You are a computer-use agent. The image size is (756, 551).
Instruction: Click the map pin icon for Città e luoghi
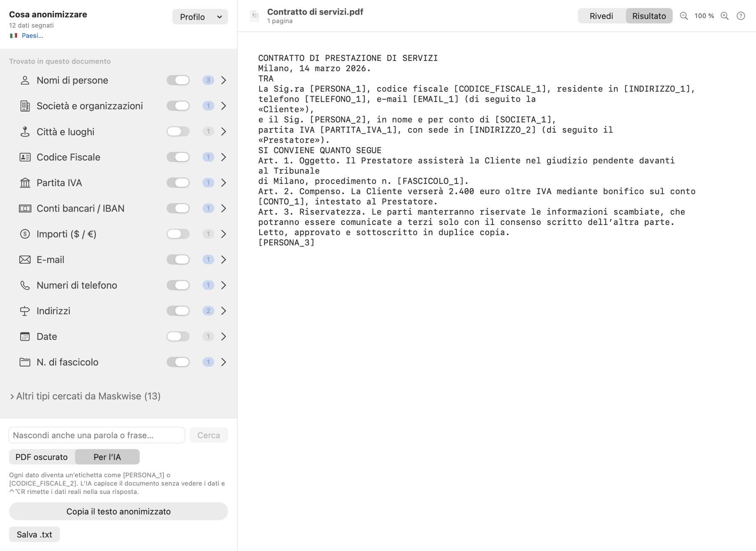25,131
